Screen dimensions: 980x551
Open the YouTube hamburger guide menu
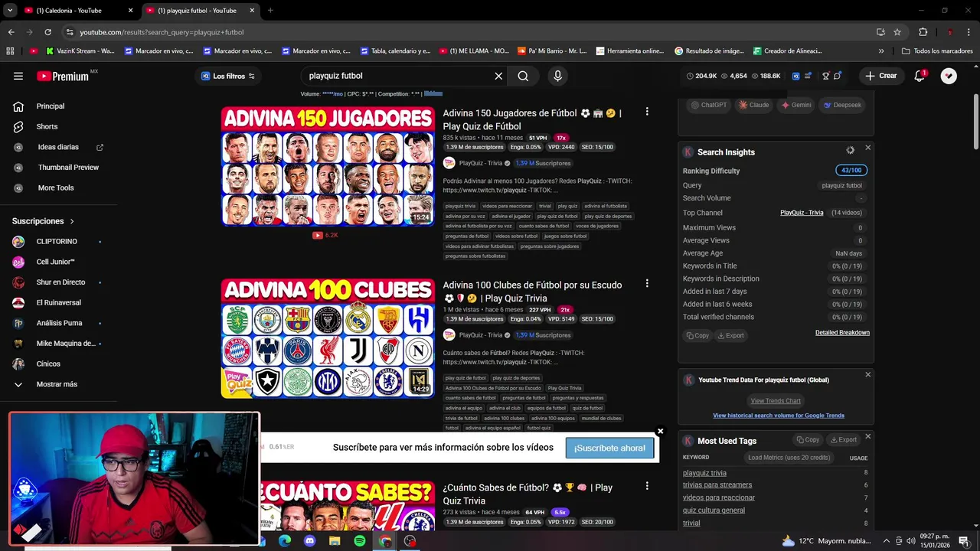18,76
